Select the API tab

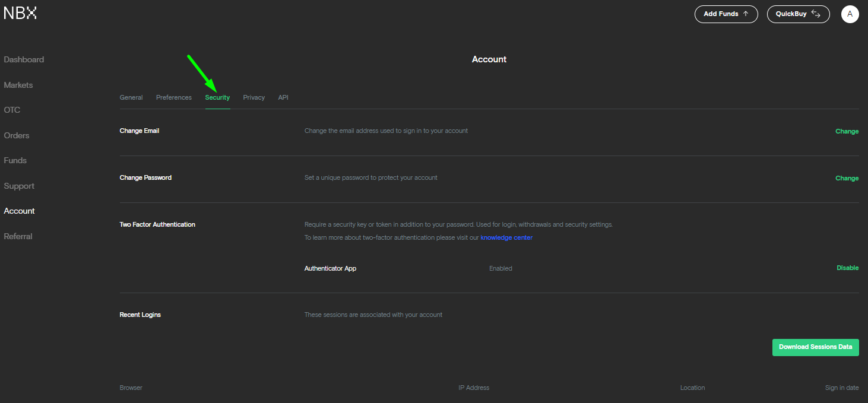[x=283, y=97]
